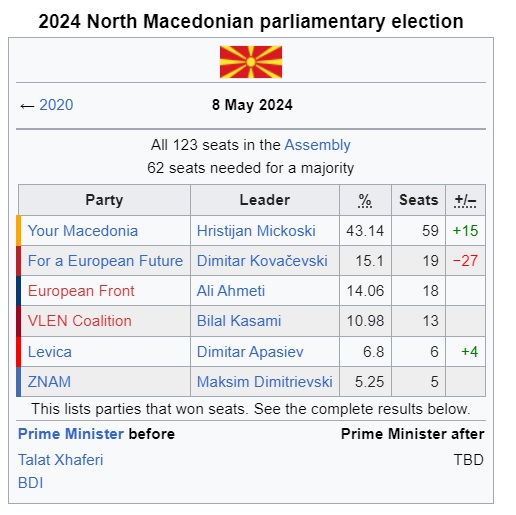Click the +/– column header abbreviation
This screenshot has height=515, width=516.
click(x=465, y=200)
